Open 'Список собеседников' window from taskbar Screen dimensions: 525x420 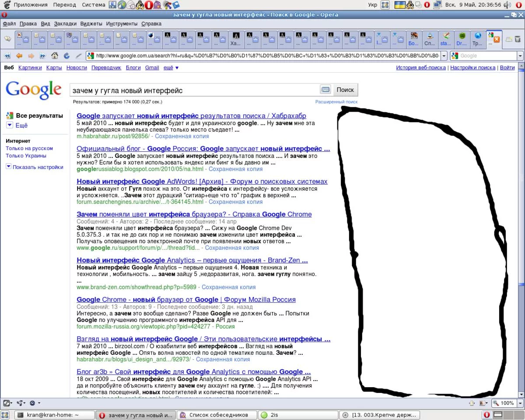216,415
